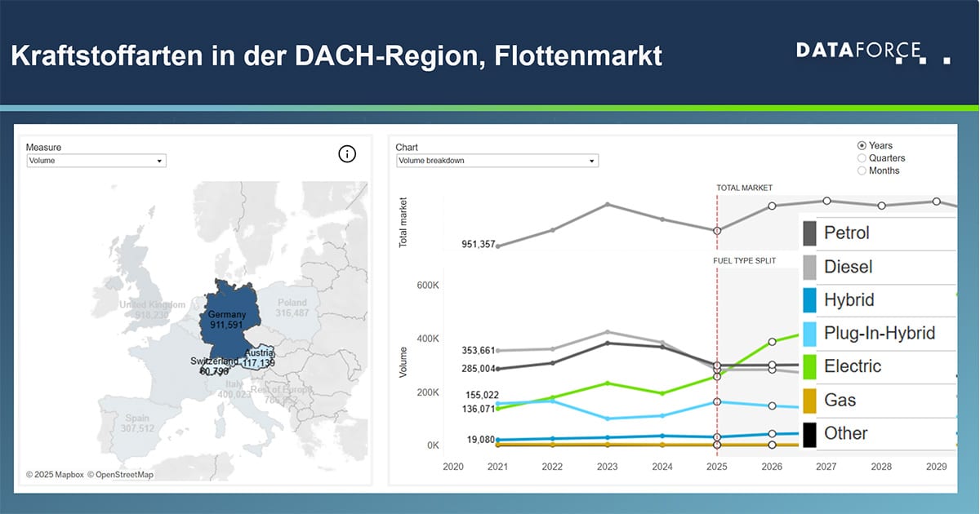Click Poland on the map

(292, 308)
